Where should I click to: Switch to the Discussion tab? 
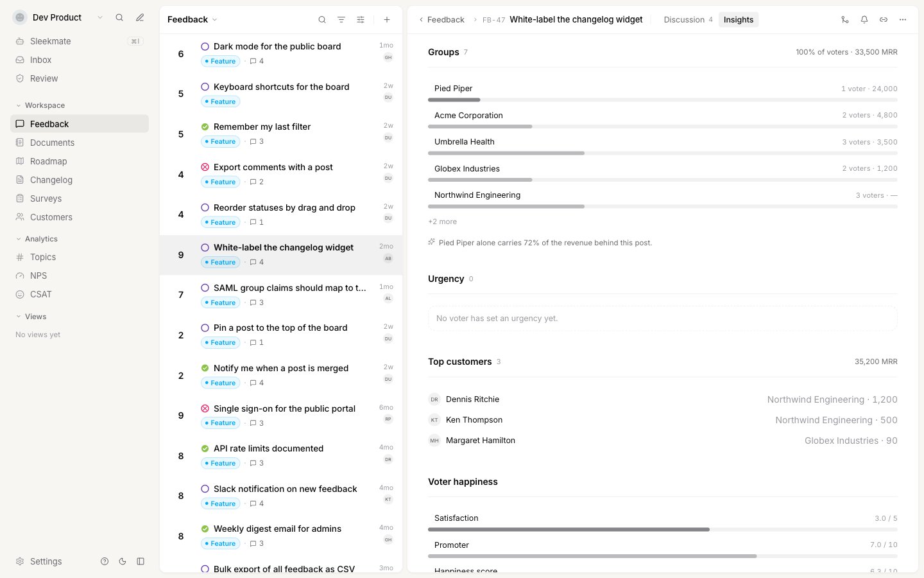pos(688,20)
